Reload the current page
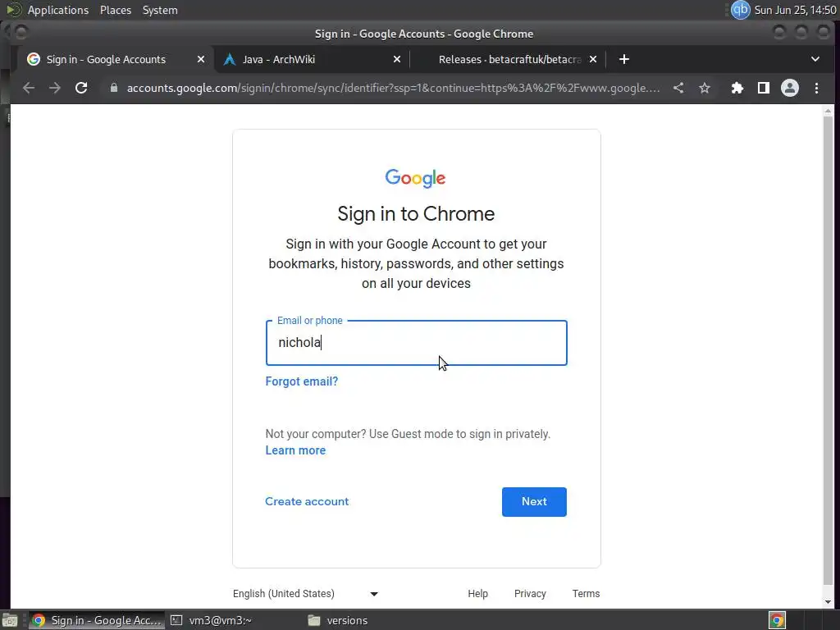The height and width of the screenshot is (630, 840). point(81,88)
